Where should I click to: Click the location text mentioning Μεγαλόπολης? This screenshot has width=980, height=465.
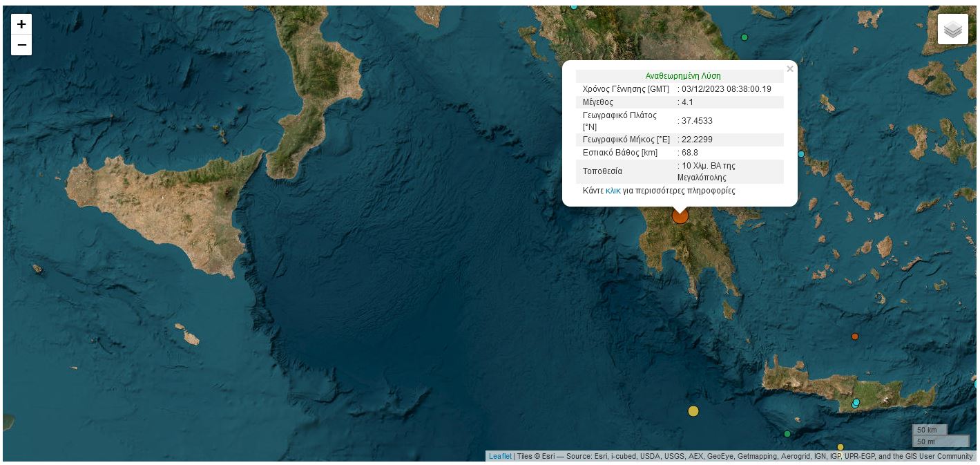708,171
